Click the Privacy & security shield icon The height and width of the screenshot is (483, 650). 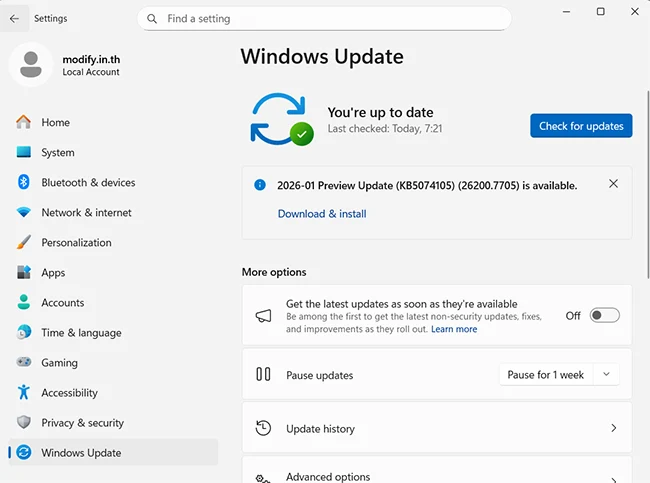click(24, 422)
